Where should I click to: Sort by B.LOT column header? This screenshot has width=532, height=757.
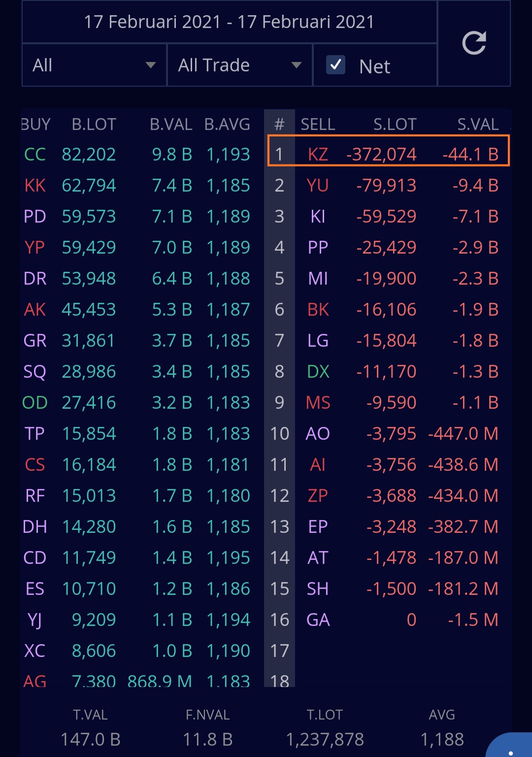[94, 124]
